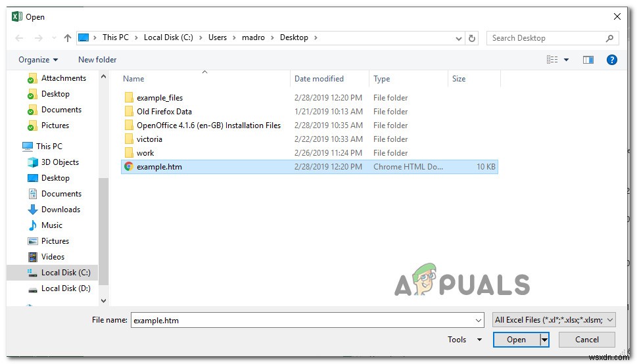Click the Documents icon under This PC
Image resolution: width=637 pixels, height=364 pixels.
[32, 194]
